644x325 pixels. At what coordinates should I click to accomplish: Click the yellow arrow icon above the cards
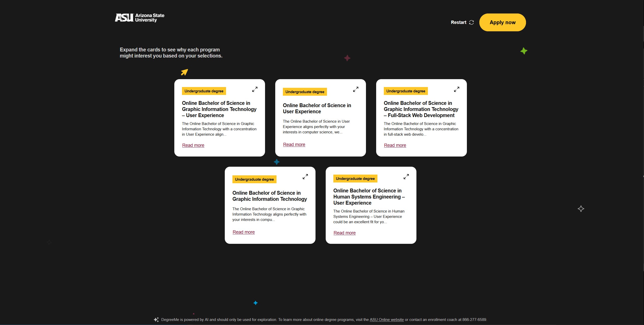(x=185, y=72)
